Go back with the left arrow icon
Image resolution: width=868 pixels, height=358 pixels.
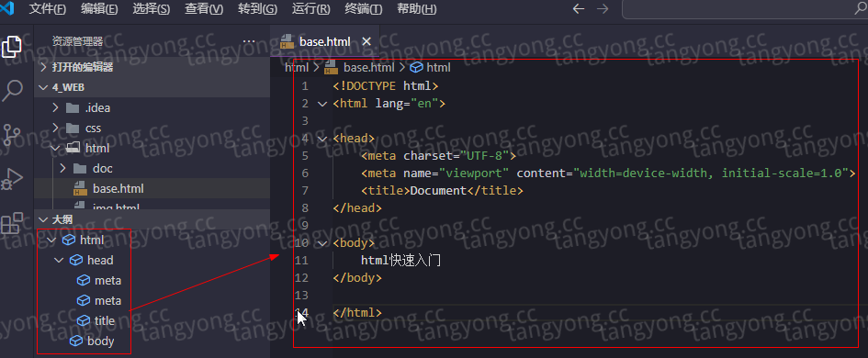(x=578, y=9)
